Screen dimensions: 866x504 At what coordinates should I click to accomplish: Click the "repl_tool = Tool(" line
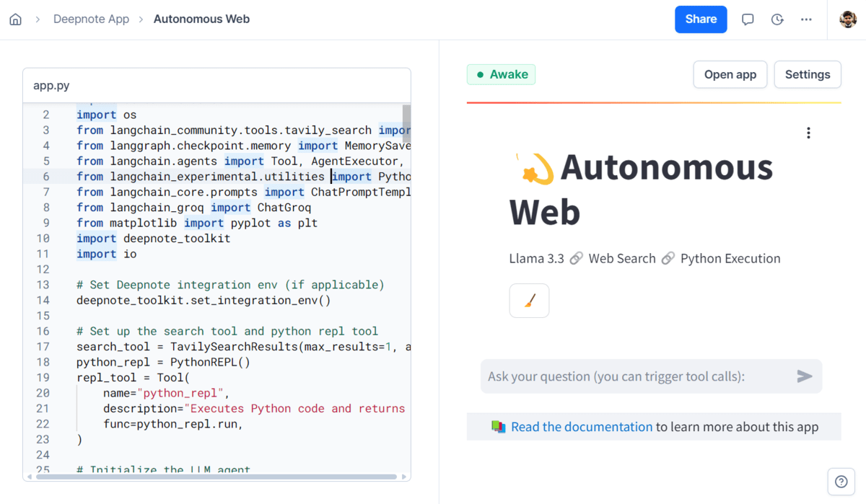point(134,378)
